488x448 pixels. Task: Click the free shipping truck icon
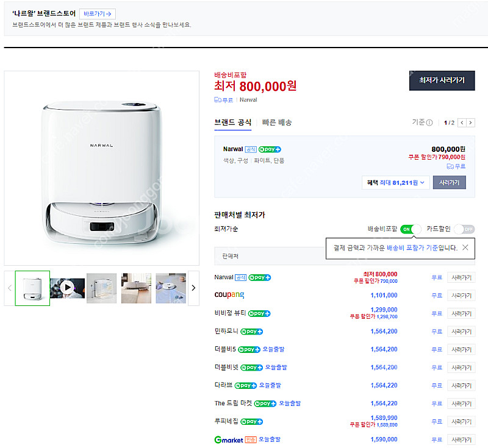(x=216, y=99)
